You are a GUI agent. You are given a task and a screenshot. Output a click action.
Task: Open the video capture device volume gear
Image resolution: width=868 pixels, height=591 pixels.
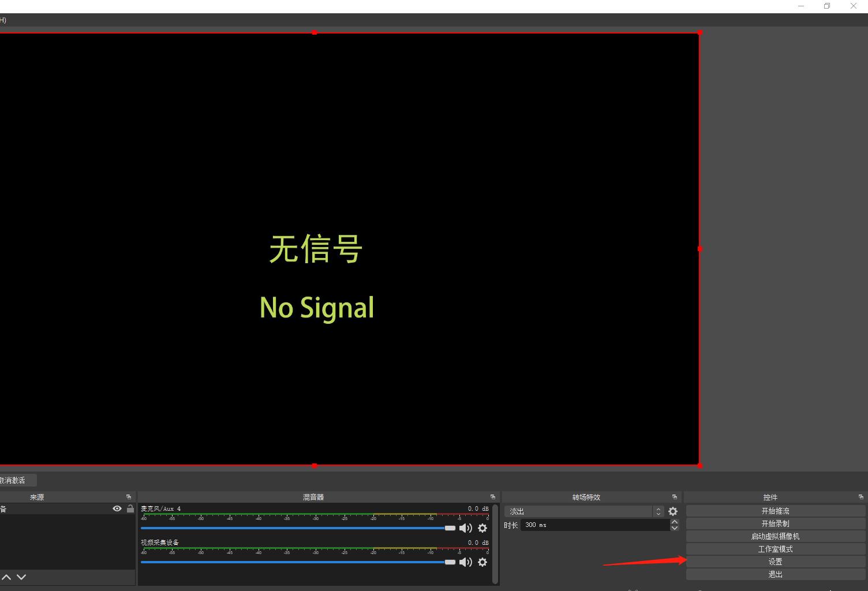tap(482, 562)
